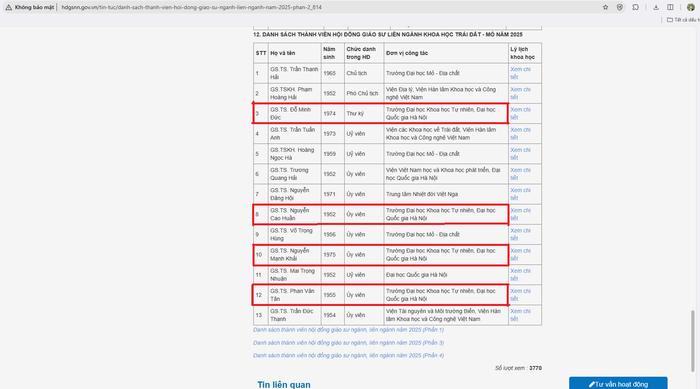Viewport: 700px width, 389px height.
Task: Bookmark this page with the star icon
Action: point(605,7)
